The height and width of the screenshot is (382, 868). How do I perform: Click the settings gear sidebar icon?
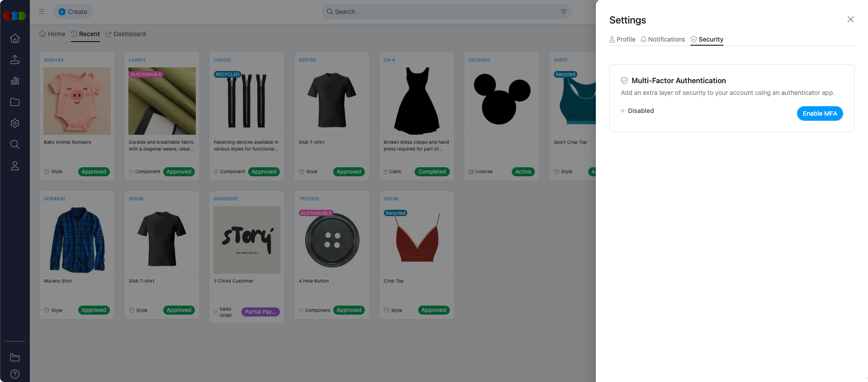[15, 123]
